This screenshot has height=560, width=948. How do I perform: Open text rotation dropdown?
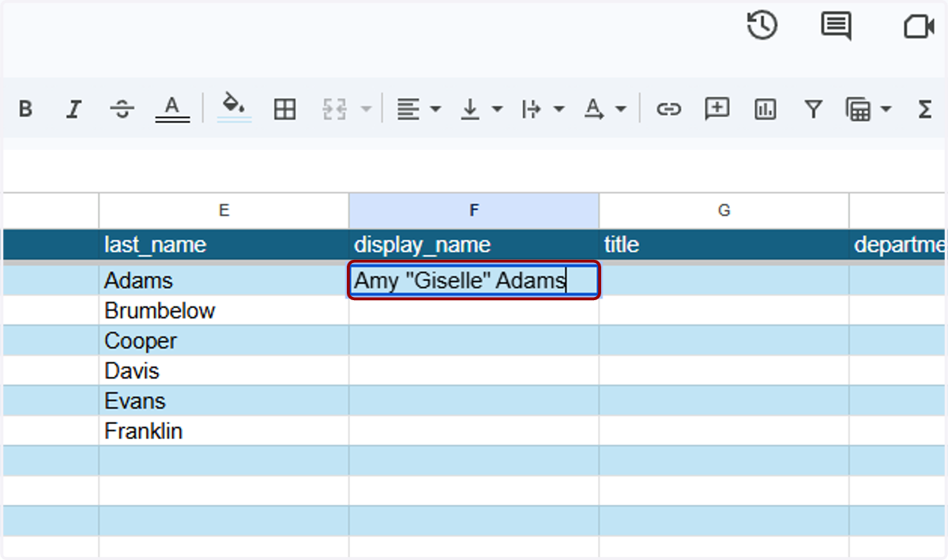(x=604, y=109)
